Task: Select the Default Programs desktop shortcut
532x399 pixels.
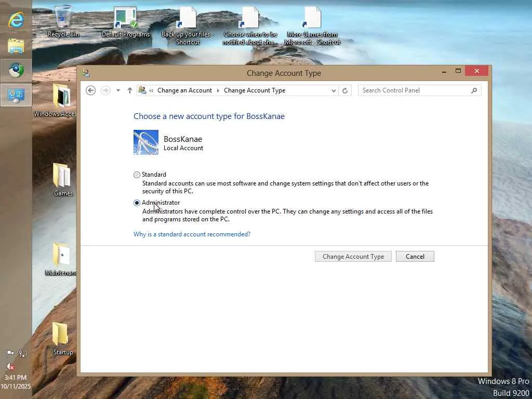Action: (125, 21)
